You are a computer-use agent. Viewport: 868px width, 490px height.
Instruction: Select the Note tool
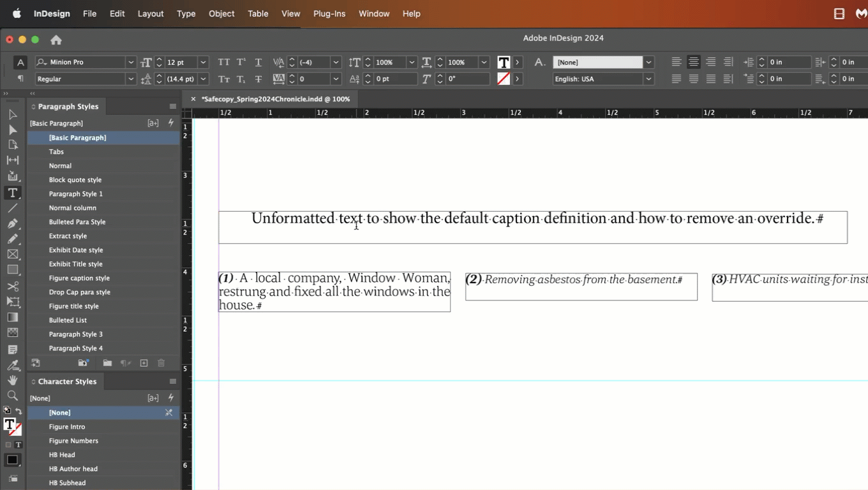click(12, 350)
